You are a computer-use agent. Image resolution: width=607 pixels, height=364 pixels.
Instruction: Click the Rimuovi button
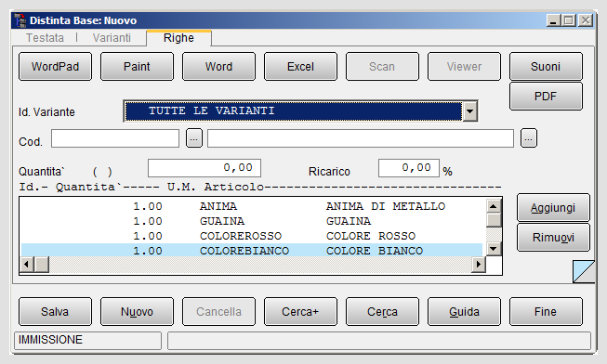(x=553, y=237)
